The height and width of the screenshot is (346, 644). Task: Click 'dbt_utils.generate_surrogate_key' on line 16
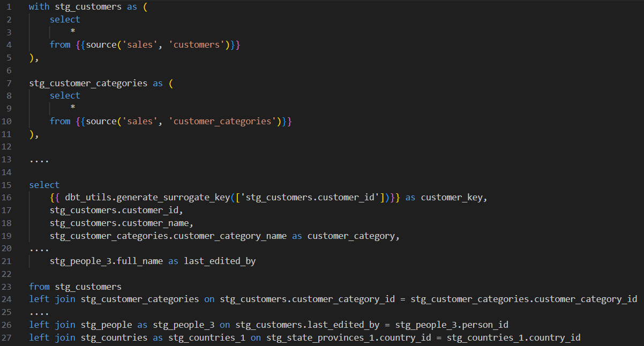pyautogui.click(x=148, y=198)
